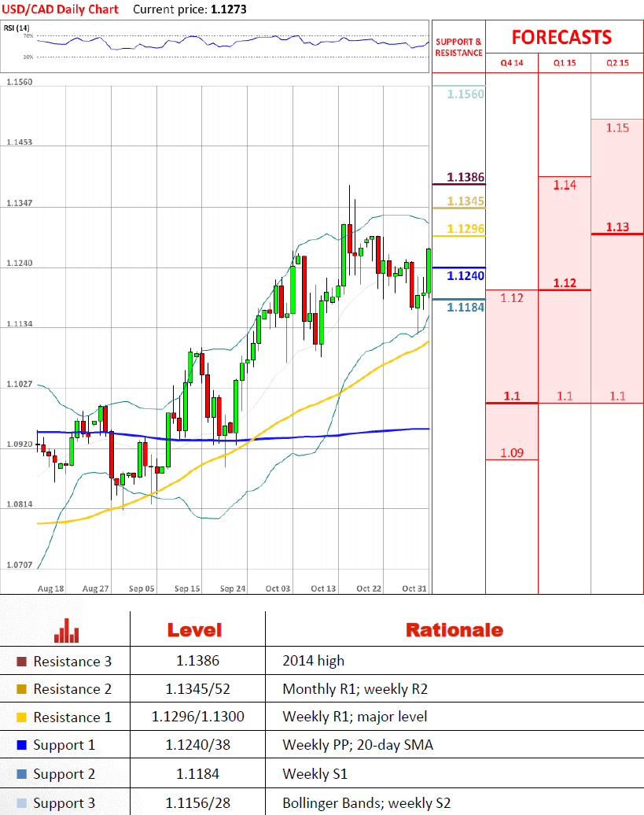Click the Aug 18 date axis label
The width and height of the screenshot is (644, 815).
[x=51, y=588]
